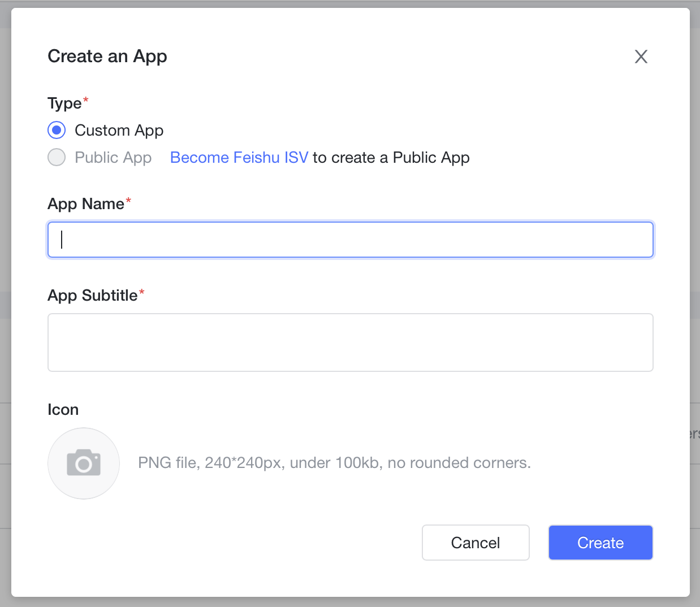700x607 pixels.
Task: Close the Create an App dialog
Action: (641, 57)
